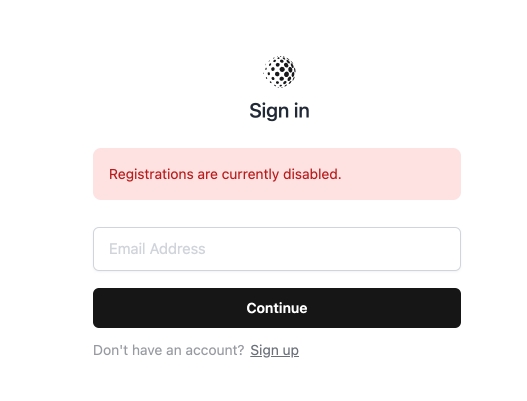This screenshot has height=401, width=527.
Task: Select the halftone globe icon above Sign in
Action: pyautogui.click(x=280, y=72)
